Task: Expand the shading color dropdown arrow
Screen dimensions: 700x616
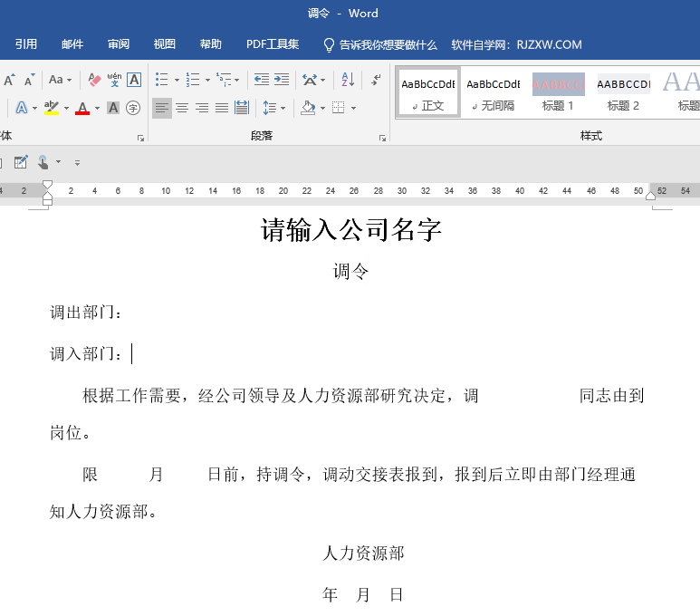Action: click(322, 108)
